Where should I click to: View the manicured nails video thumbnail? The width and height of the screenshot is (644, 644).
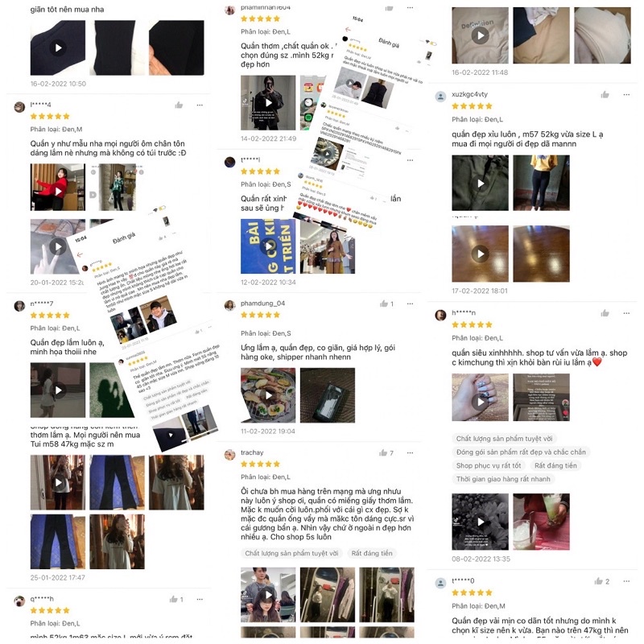pos(480,397)
